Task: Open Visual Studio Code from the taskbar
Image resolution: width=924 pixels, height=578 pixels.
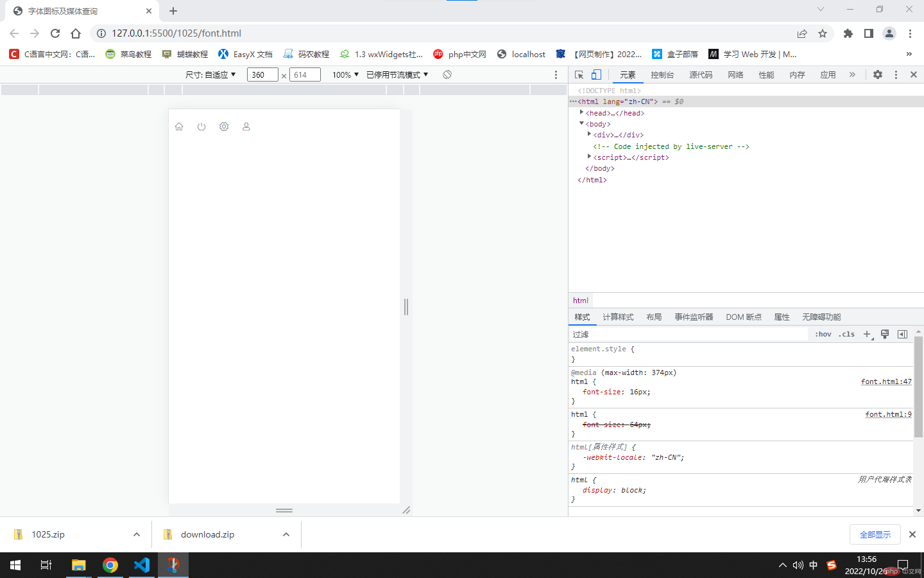Action: 142,565
